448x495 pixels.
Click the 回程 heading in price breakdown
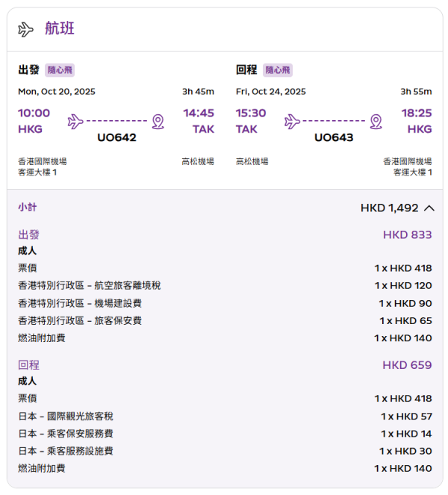click(28, 365)
